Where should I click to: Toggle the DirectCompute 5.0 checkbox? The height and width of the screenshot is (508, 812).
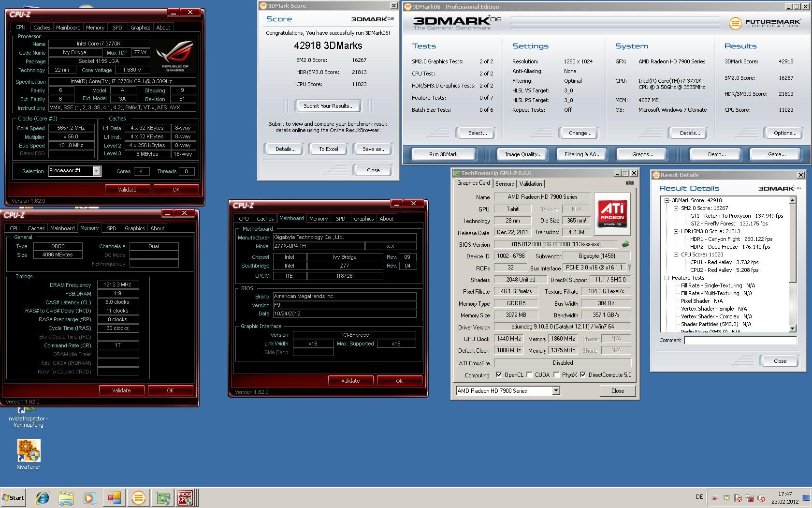click(583, 375)
